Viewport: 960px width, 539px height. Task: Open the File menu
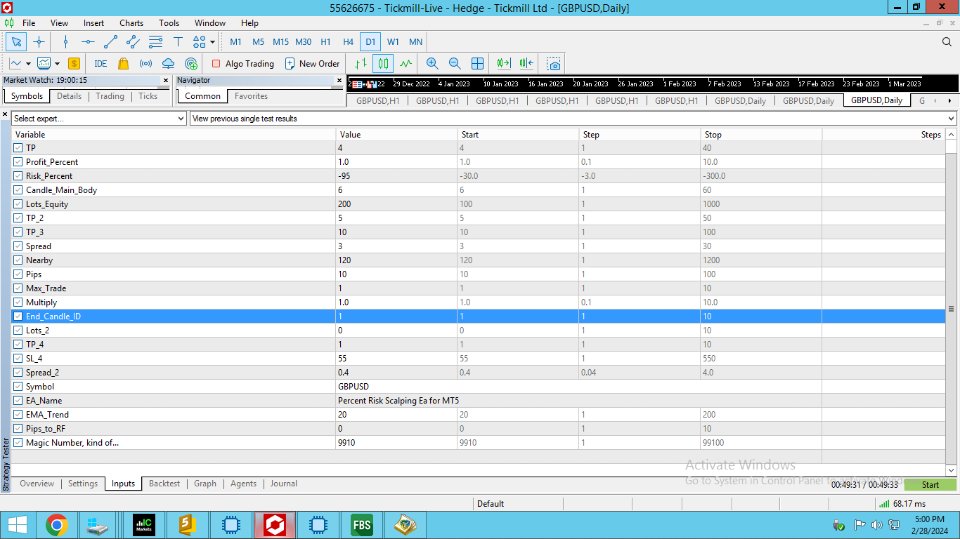[x=29, y=23]
